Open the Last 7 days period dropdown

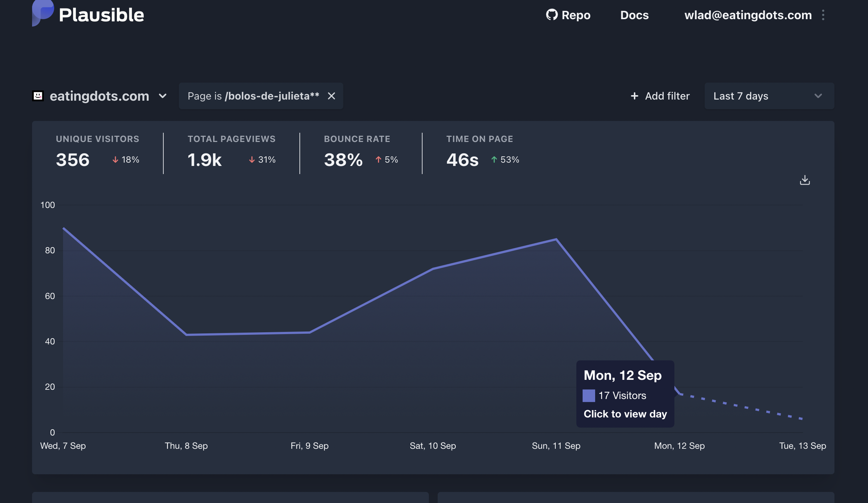coord(769,96)
